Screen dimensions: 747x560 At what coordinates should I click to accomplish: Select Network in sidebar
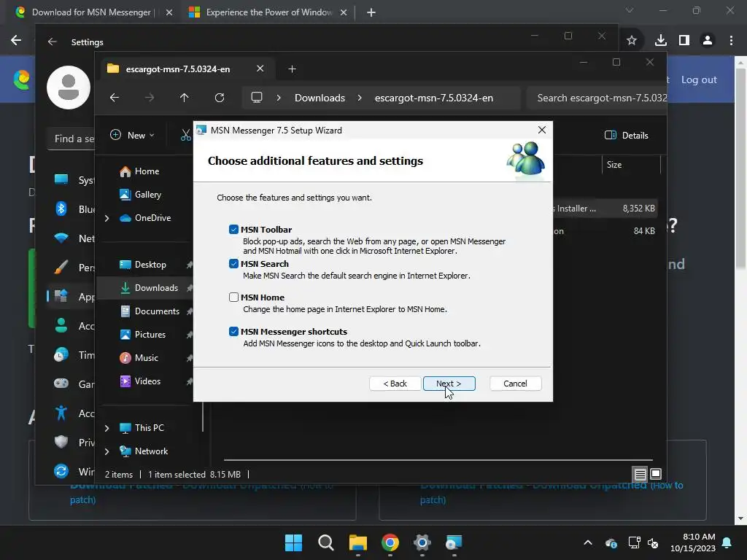point(151,451)
